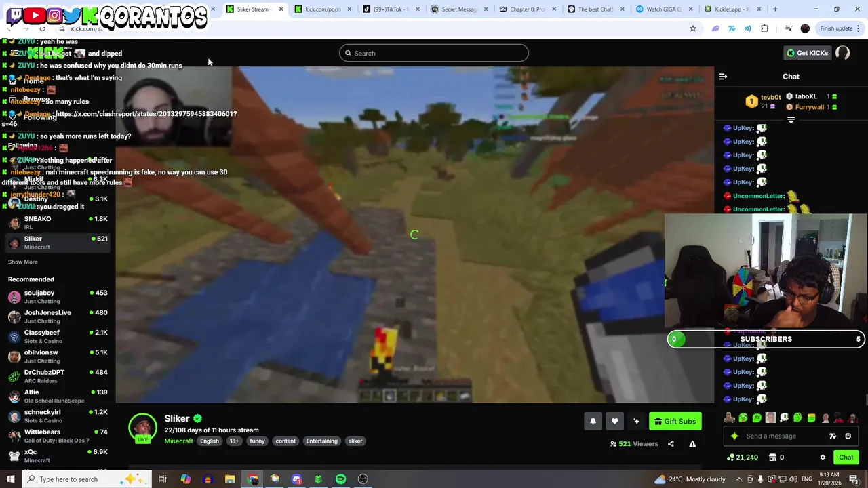Open DrChubzDPT channel in sidebar

[x=58, y=376]
